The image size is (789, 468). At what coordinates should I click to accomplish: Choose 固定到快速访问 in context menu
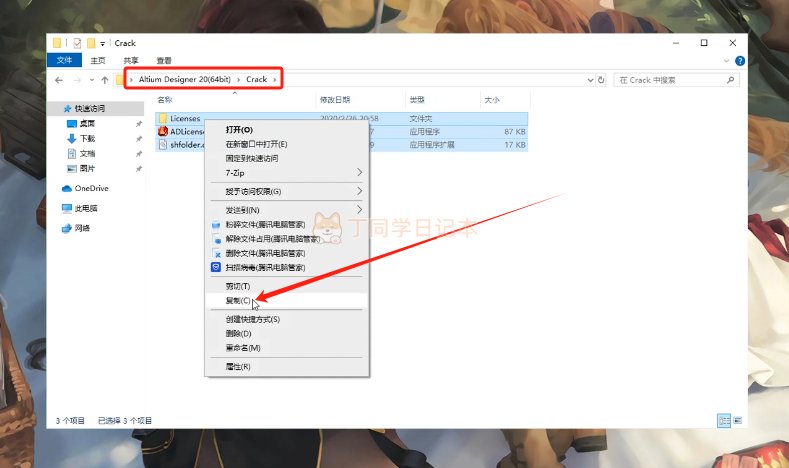287,158
